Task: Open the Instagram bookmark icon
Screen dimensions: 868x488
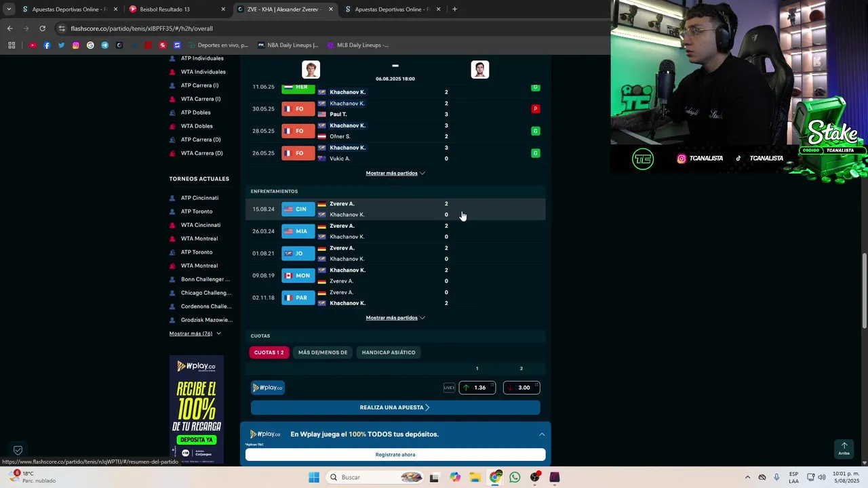Action: click(x=75, y=45)
